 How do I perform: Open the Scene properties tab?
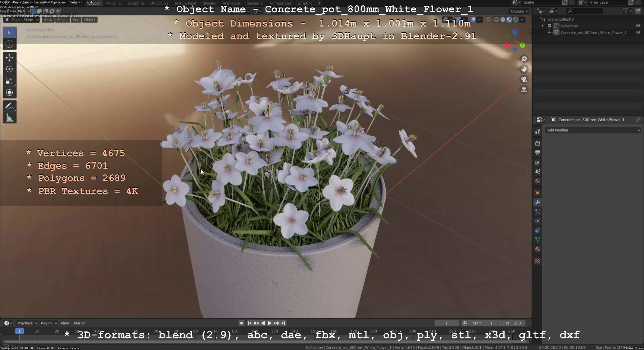[x=538, y=172]
